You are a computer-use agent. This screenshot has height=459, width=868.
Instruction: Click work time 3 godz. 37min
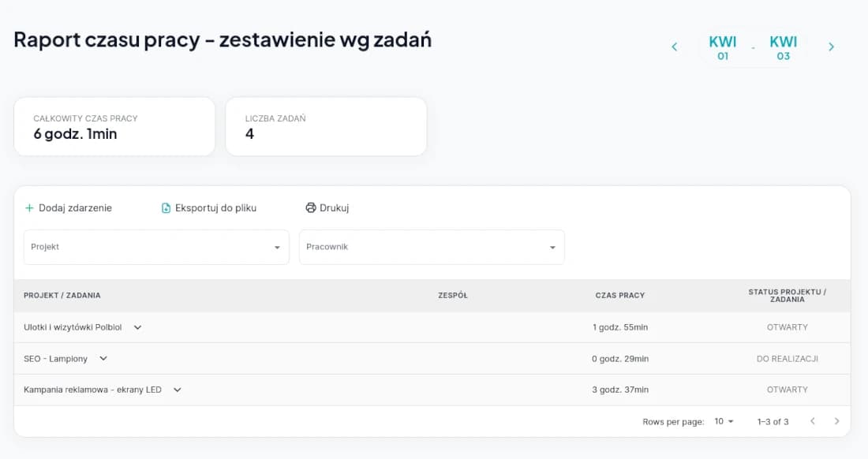pyautogui.click(x=620, y=390)
